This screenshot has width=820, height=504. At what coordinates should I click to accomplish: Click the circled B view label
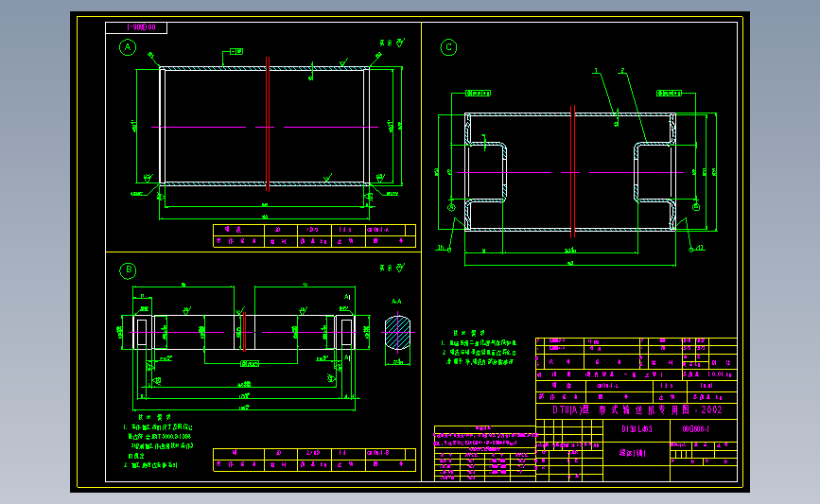128,270
